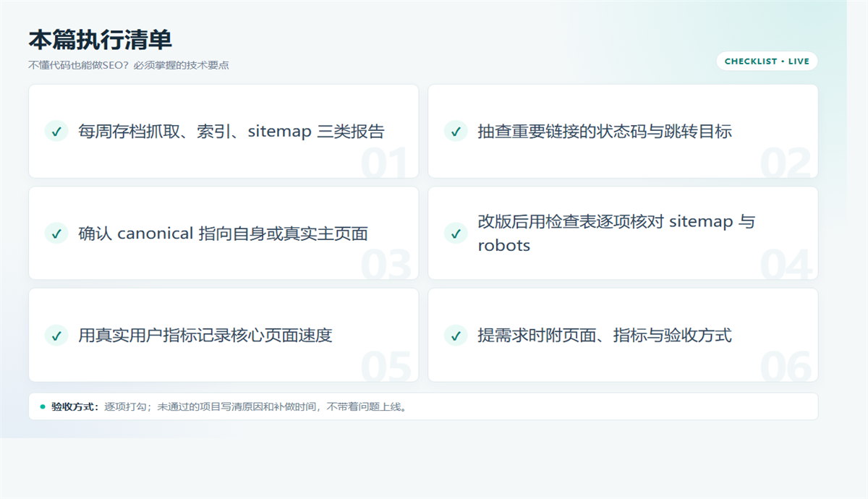This screenshot has width=868, height=499.
Task: Select text 用真实用户指标记录核心页面速度
Action: [x=205, y=336]
